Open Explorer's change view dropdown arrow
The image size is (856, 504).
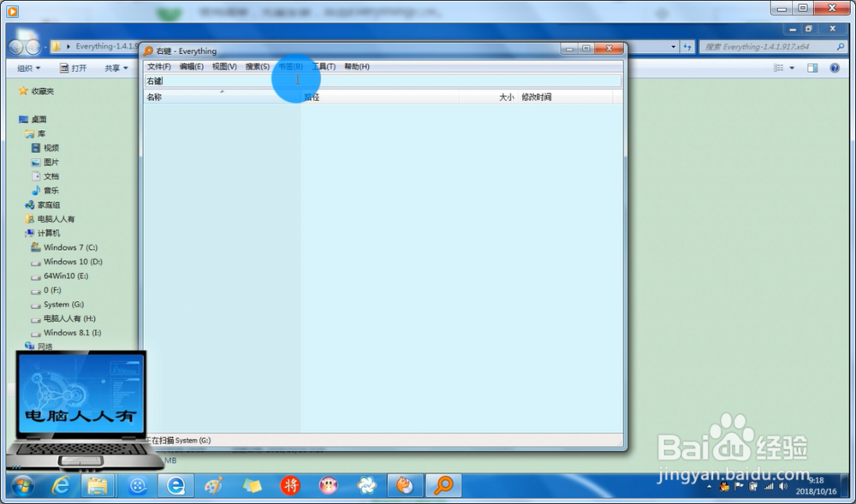click(x=792, y=68)
